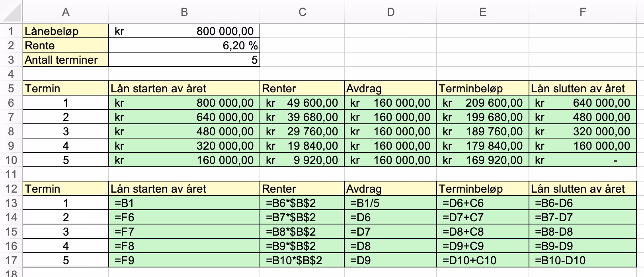Select row 12 header
644x277 pixels.
pos(11,189)
